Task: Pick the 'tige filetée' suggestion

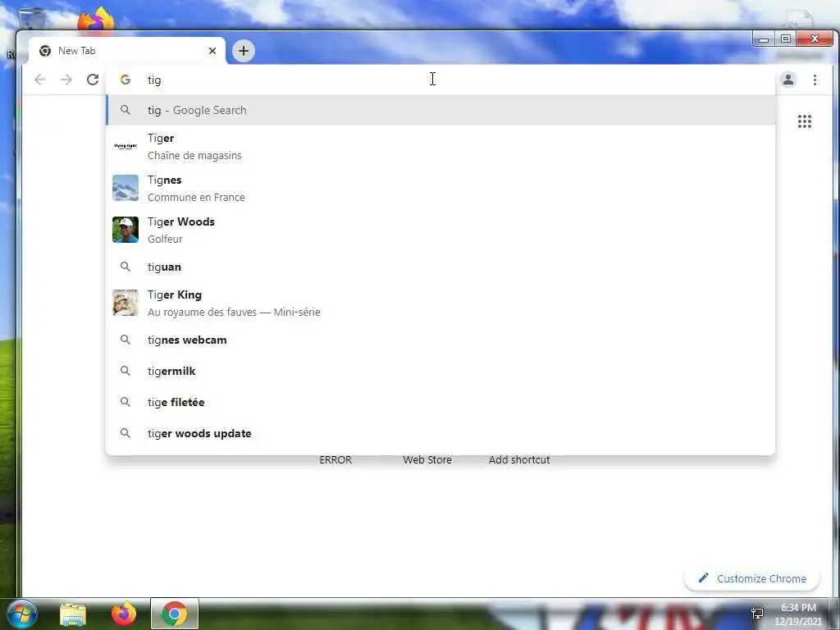Action: tap(441, 402)
